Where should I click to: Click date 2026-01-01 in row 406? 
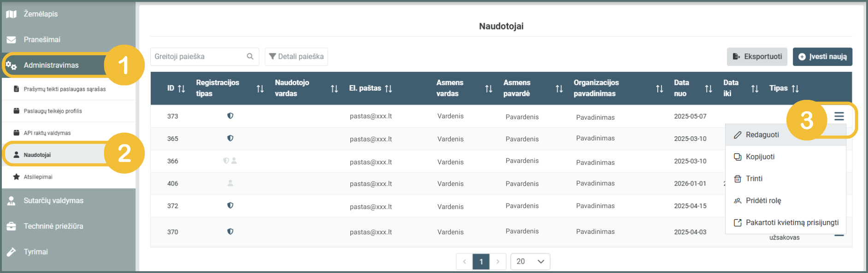tap(690, 184)
